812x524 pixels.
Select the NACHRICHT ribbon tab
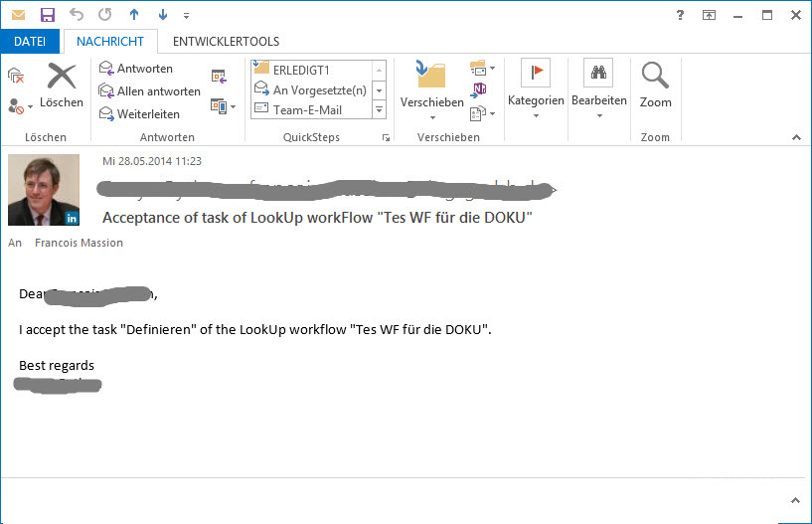coord(110,42)
